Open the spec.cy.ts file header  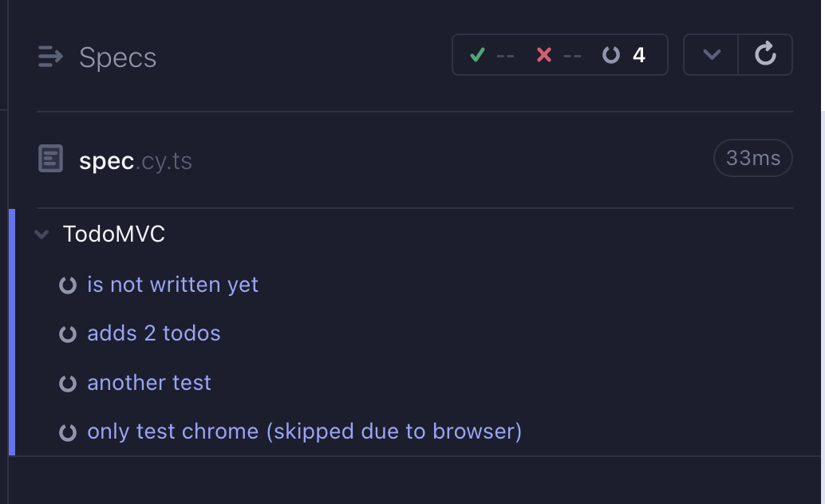point(136,159)
